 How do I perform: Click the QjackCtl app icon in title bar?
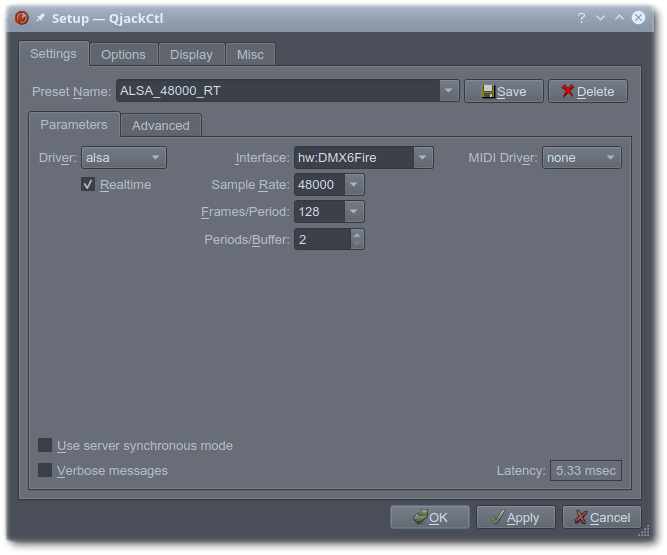coord(22,18)
